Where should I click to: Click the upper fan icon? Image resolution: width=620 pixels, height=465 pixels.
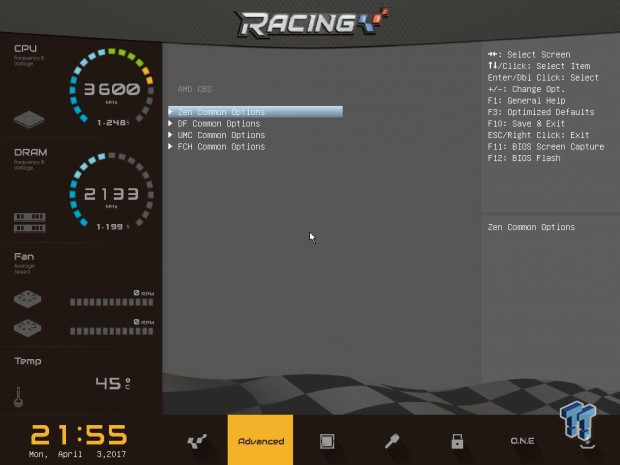(28, 299)
